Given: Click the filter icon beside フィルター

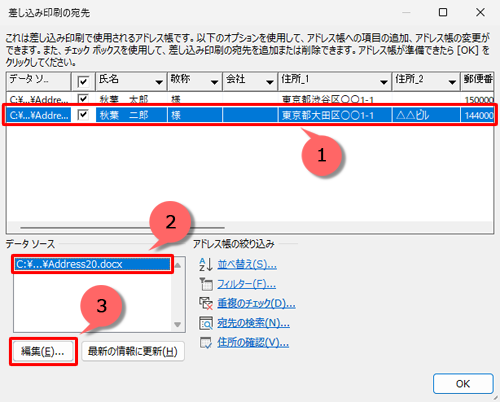Looking at the screenshot, I should (206, 284).
